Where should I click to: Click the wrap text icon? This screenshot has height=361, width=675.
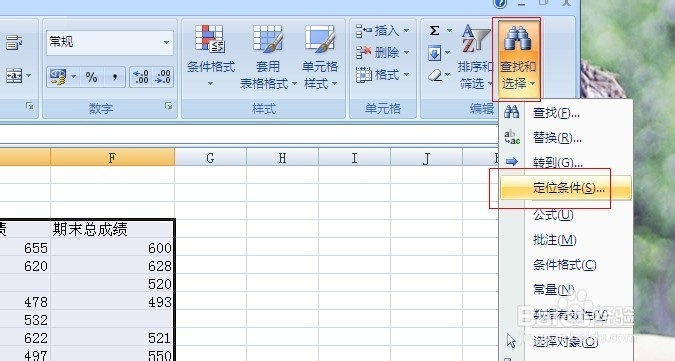[x=13, y=43]
